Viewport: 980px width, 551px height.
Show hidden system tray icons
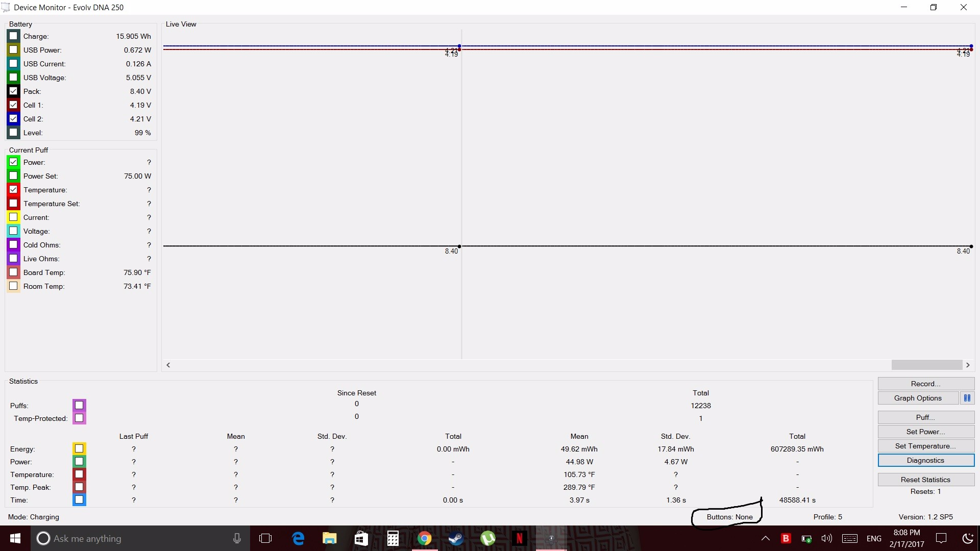click(765, 538)
